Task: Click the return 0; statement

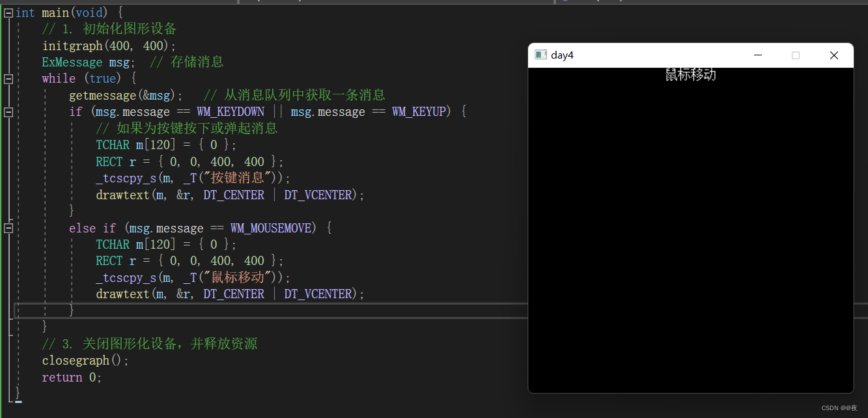Action: click(72, 378)
